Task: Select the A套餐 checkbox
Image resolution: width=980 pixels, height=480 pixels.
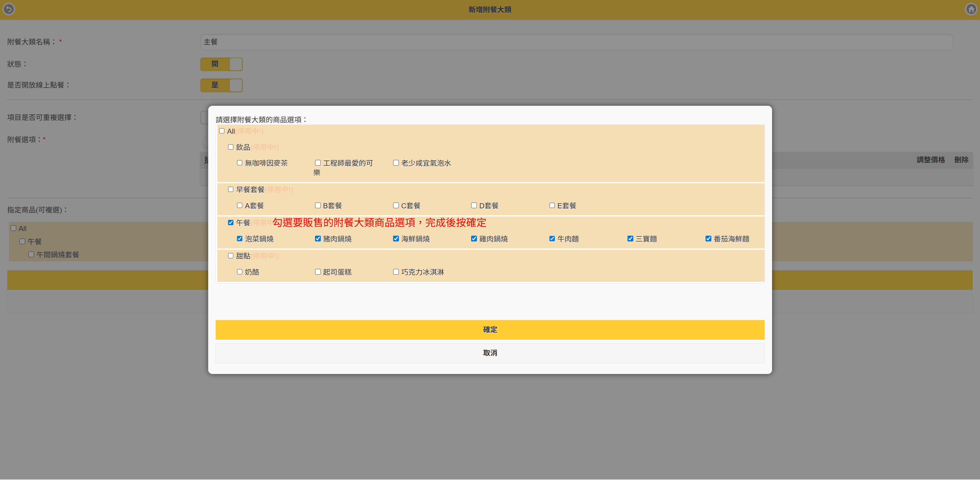Action: pos(240,206)
